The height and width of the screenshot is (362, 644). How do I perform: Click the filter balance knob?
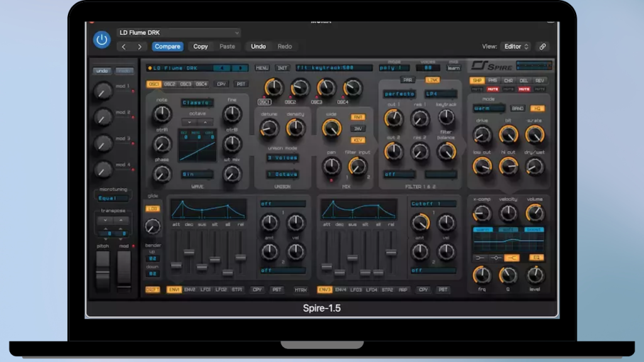446,151
